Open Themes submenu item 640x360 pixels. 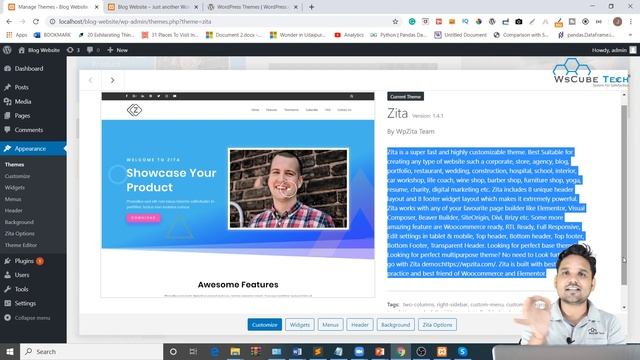click(x=14, y=164)
